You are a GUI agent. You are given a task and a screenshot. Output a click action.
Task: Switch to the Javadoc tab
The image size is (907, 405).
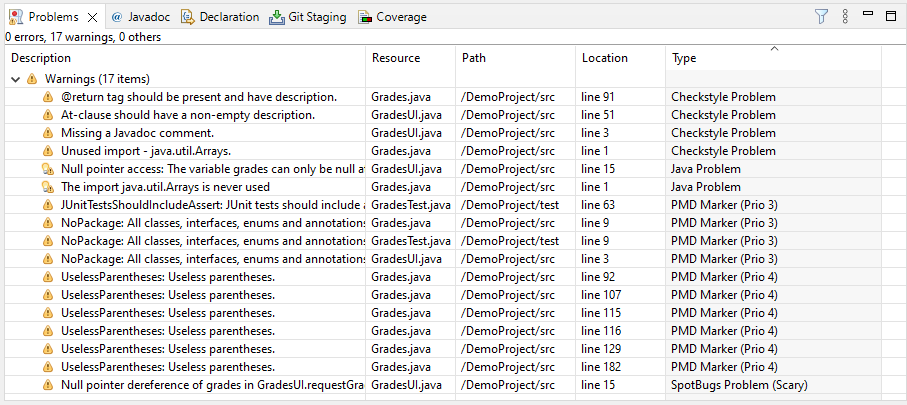point(144,17)
